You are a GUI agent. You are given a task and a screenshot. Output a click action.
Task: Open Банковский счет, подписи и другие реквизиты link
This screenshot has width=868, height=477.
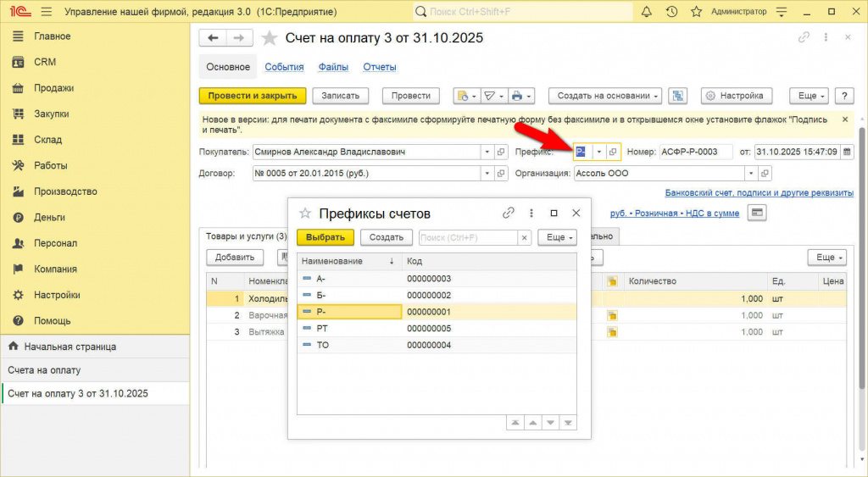[759, 193]
